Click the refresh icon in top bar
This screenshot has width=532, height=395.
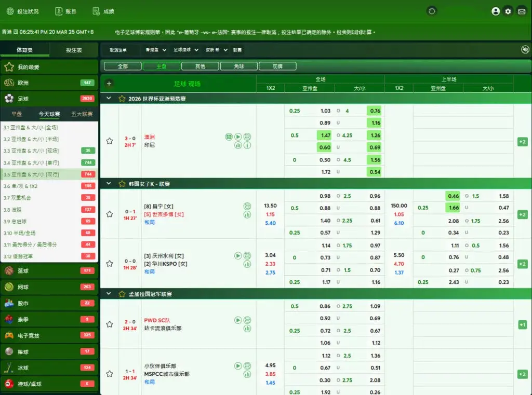click(x=431, y=11)
